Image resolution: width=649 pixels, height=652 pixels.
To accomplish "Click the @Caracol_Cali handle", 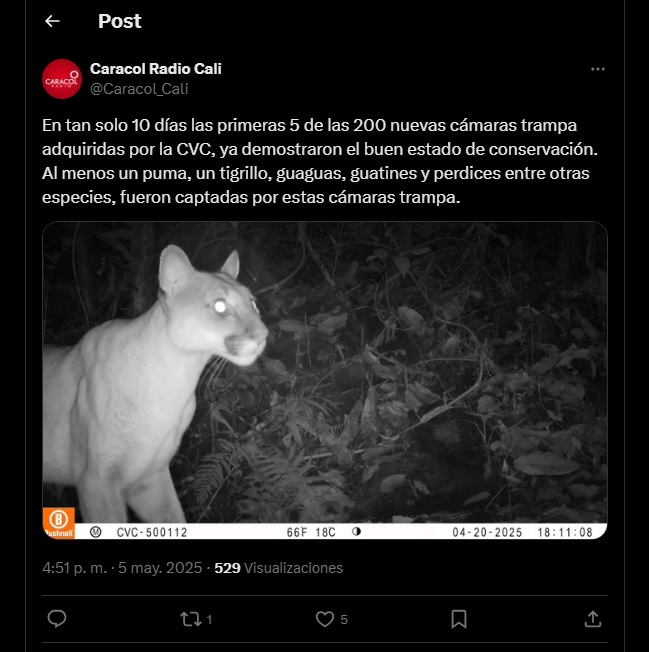I will 139,89.
